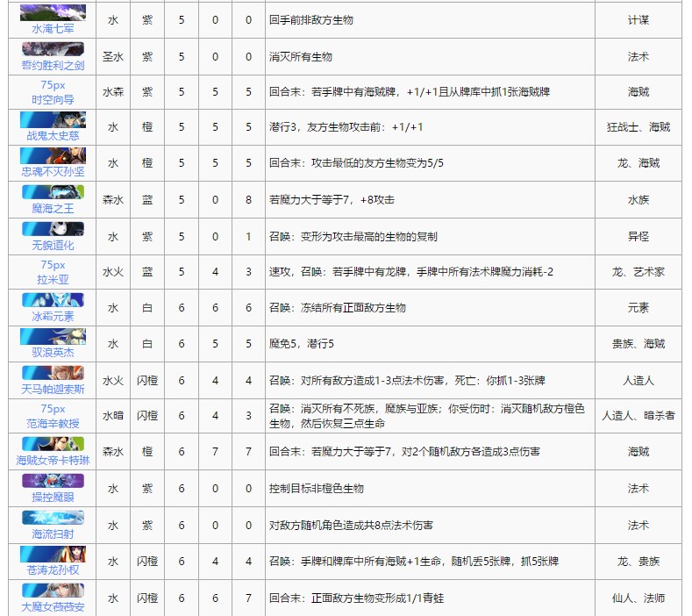Click the 忠魂不灭孙坚 card artwork icon
Image resolution: width=692 pixels, height=616 pixels.
[53, 155]
